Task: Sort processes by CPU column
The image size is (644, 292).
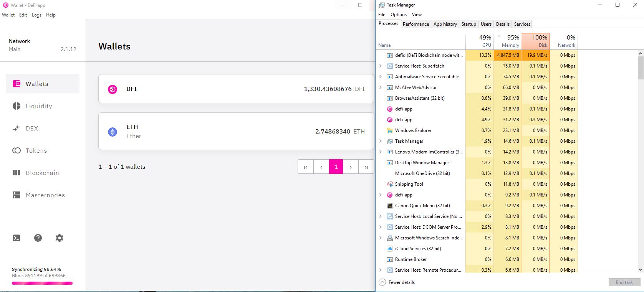Action: tap(480, 41)
